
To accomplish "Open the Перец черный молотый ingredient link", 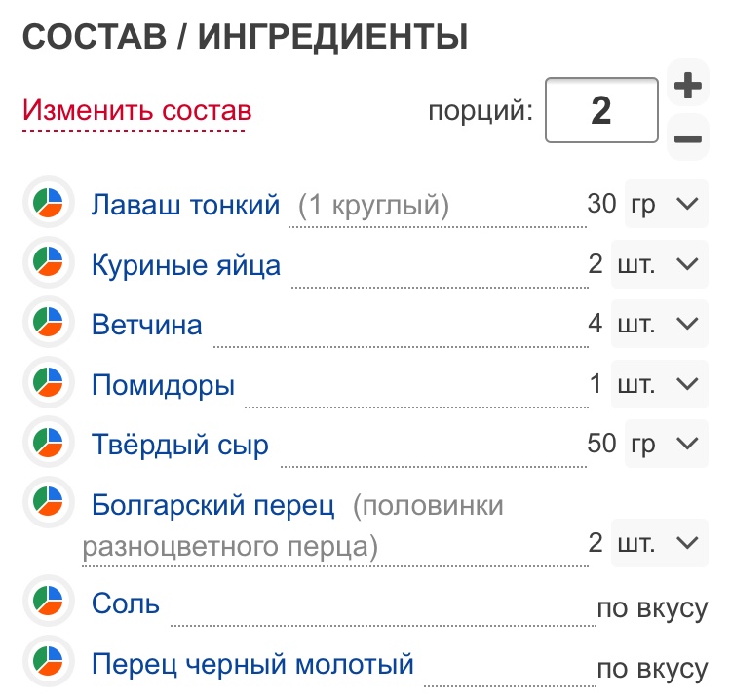I will [x=252, y=665].
